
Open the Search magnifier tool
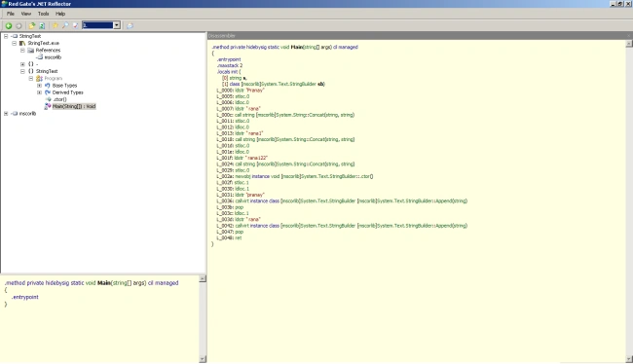pyautogui.click(x=65, y=25)
